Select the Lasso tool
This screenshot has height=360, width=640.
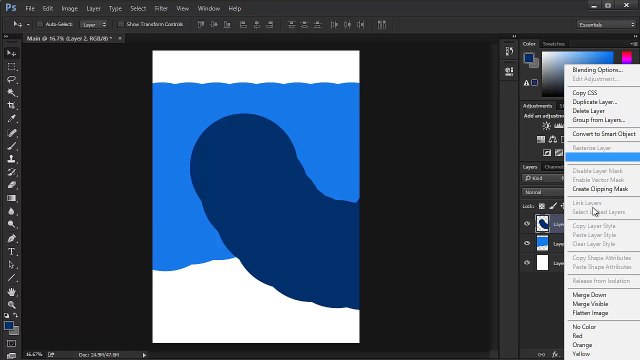(11, 79)
